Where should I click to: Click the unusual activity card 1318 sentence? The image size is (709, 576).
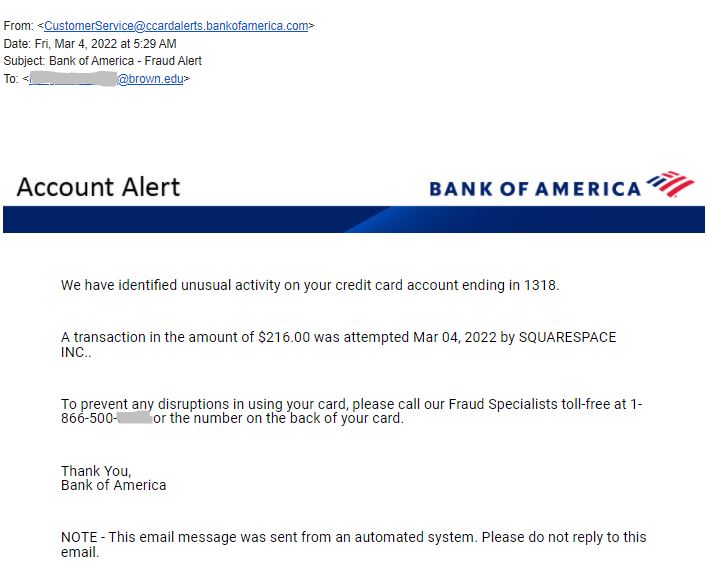[x=310, y=285]
